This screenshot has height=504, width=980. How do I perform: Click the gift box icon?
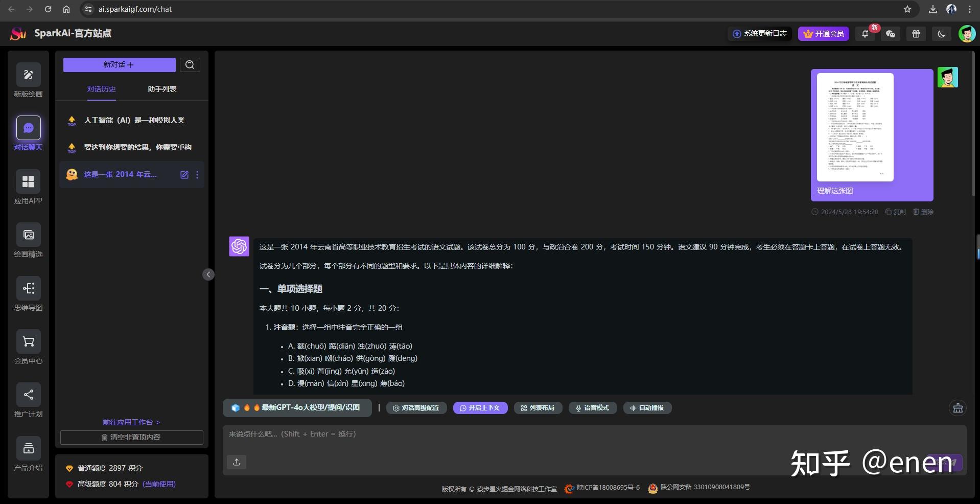[x=916, y=34]
